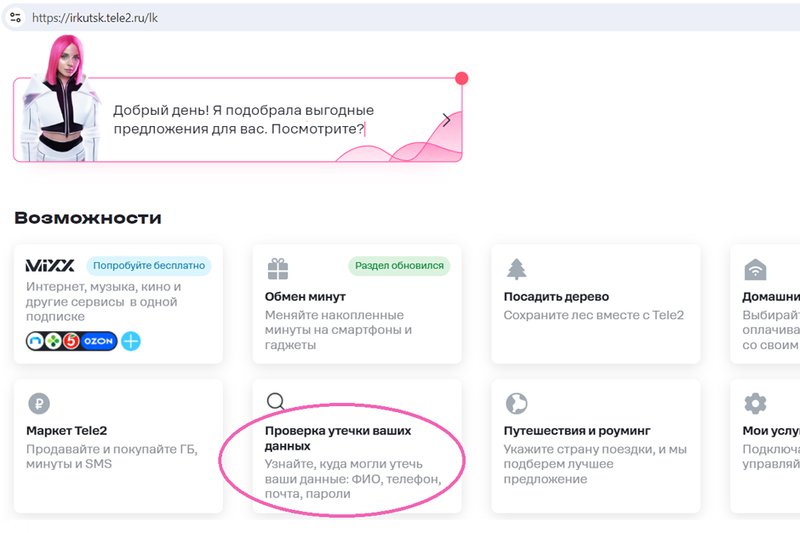Click the site settings icon in address bar
The image size is (800, 533).
point(15,17)
